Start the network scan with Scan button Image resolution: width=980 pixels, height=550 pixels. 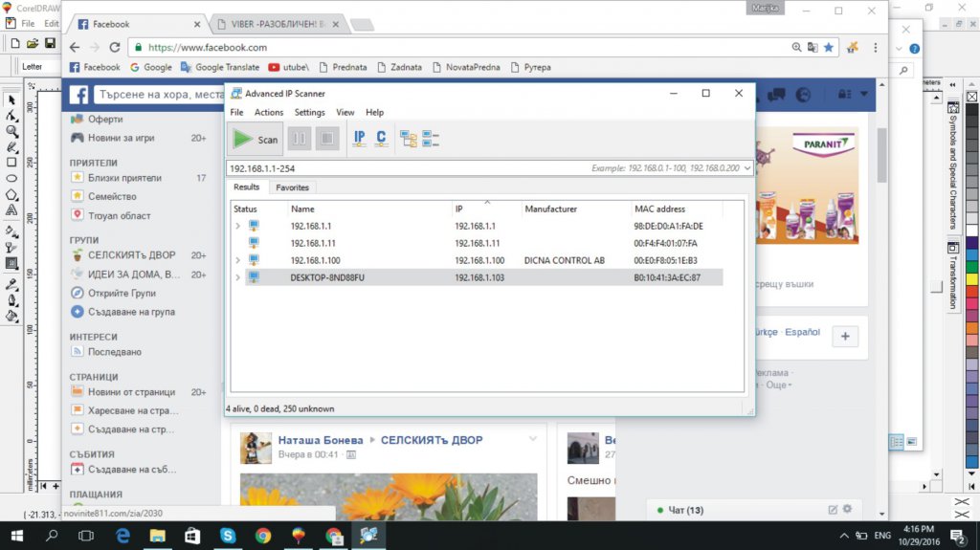pos(256,140)
